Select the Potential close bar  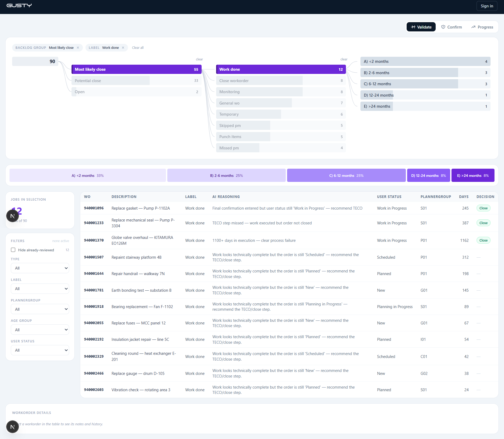coord(136,81)
